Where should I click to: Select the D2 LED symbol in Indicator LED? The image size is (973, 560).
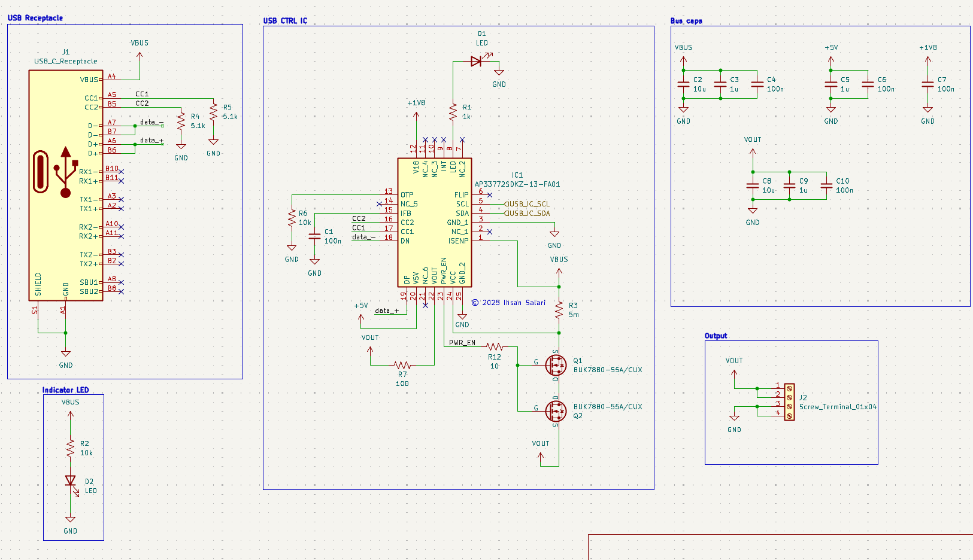click(x=71, y=481)
